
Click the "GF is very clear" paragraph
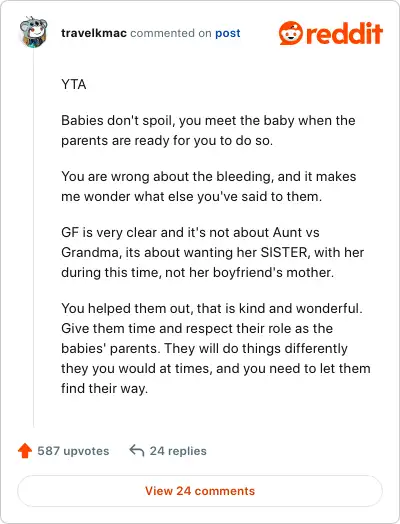(213, 252)
